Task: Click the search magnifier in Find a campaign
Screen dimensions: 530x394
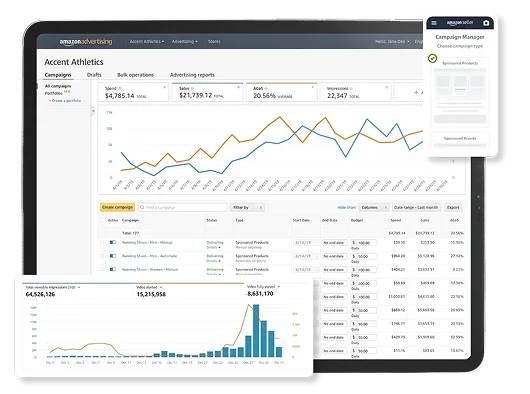Action: click(142, 207)
